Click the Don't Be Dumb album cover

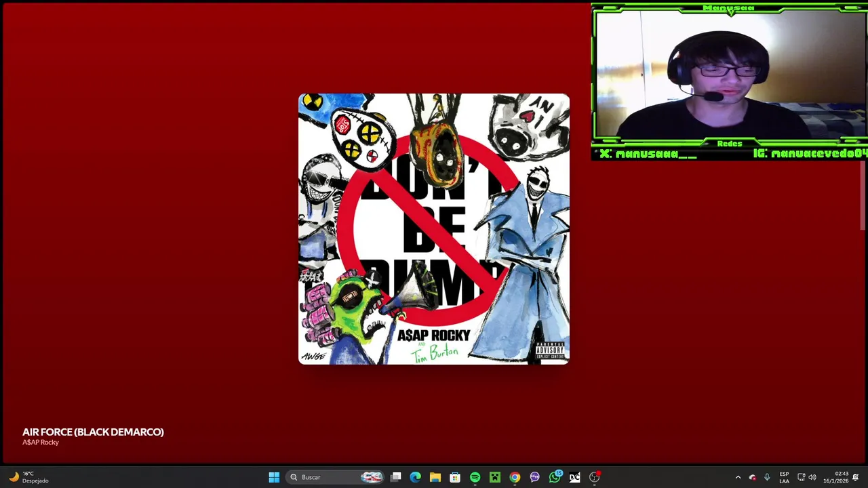coord(434,229)
